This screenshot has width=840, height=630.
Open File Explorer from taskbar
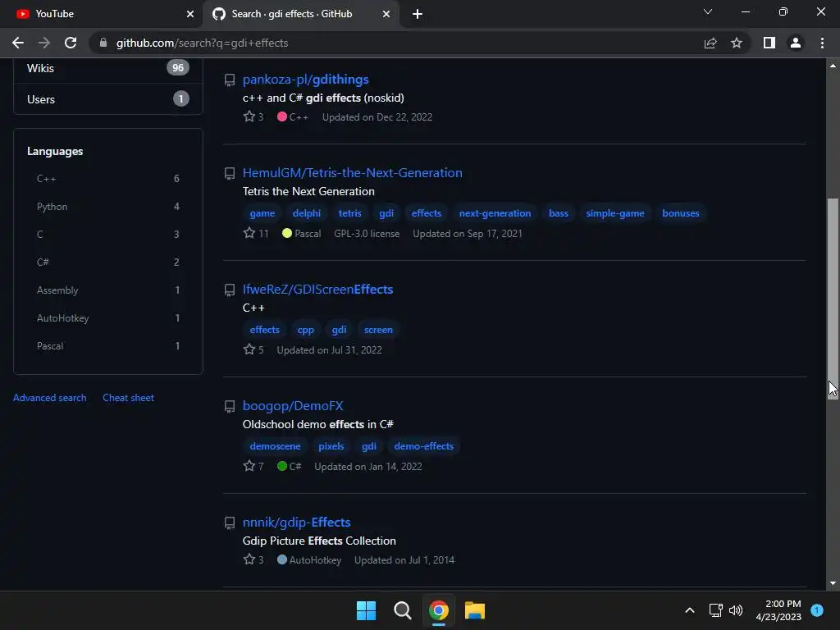tap(475, 610)
